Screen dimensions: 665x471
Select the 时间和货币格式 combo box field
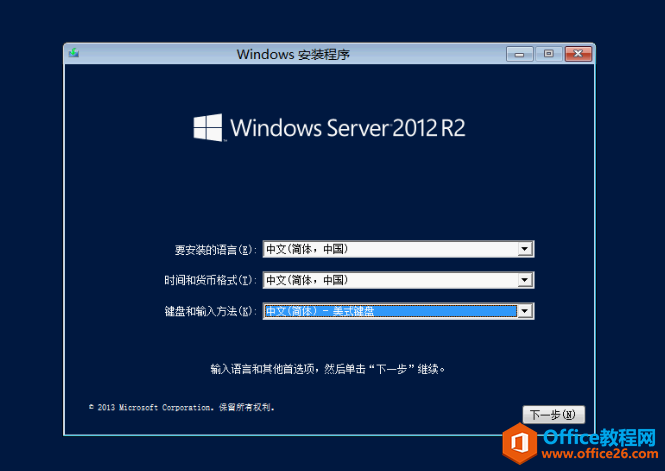pyautogui.click(x=398, y=280)
